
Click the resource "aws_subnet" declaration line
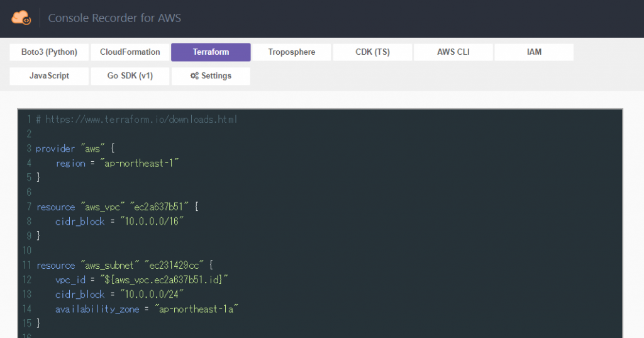[x=126, y=265]
